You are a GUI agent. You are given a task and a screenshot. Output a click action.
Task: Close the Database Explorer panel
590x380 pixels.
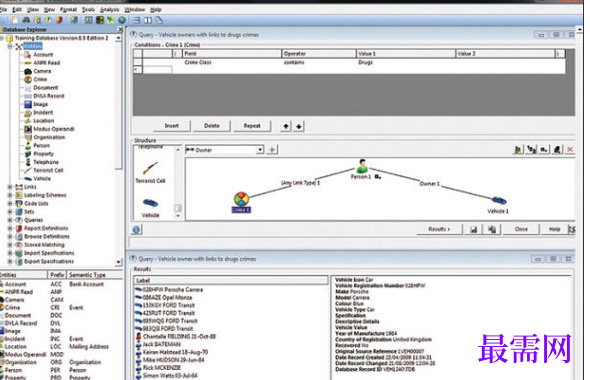coord(120,30)
